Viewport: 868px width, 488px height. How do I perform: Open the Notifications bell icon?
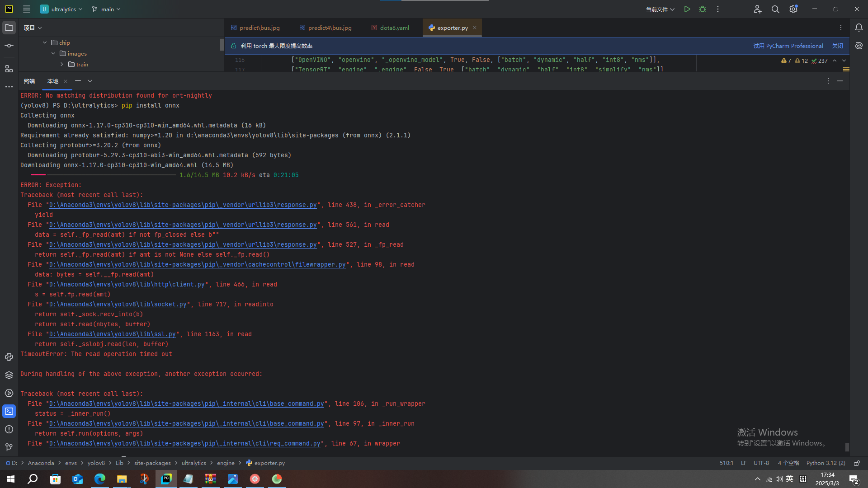coord(859,28)
